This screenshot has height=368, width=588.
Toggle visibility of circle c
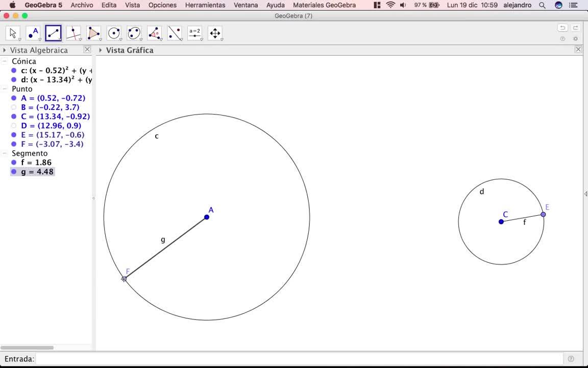click(14, 71)
